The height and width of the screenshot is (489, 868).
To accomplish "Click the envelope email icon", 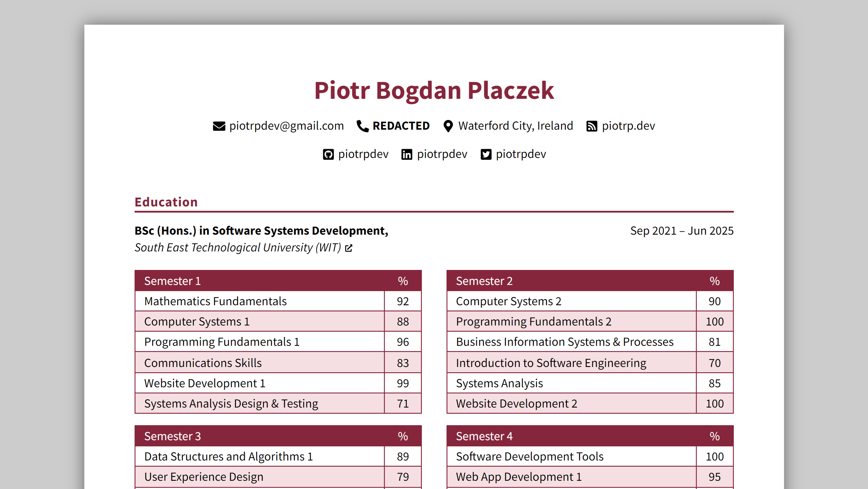I will coord(219,126).
